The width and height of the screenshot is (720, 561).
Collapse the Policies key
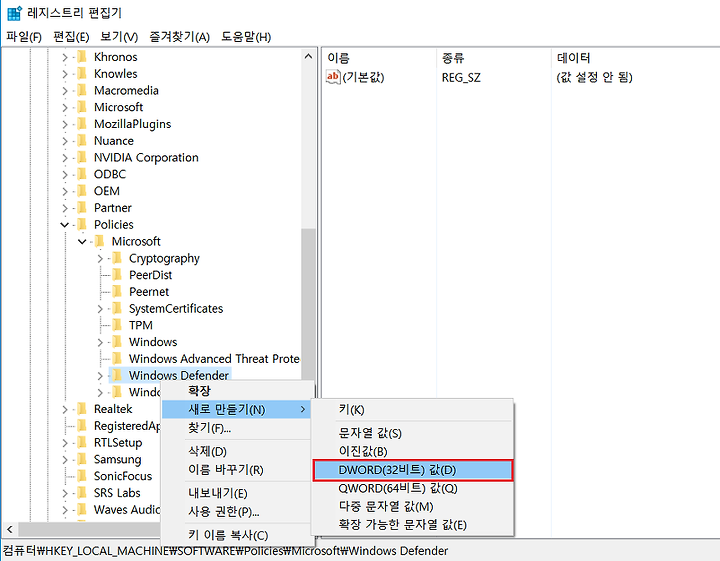pos(65,224)
